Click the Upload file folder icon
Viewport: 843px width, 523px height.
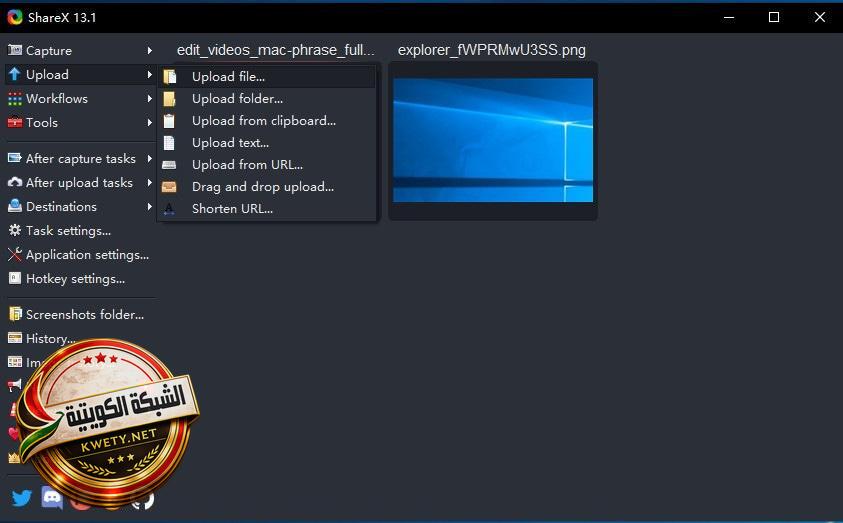pyautogui.click(x=170, y=77)
